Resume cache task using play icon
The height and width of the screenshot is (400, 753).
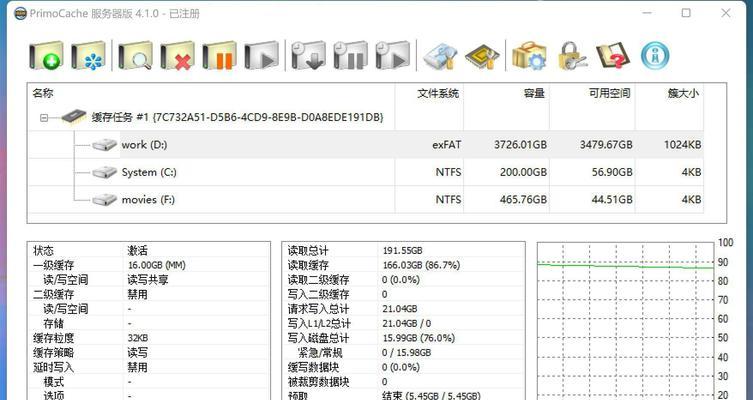[x=261, y=56]
